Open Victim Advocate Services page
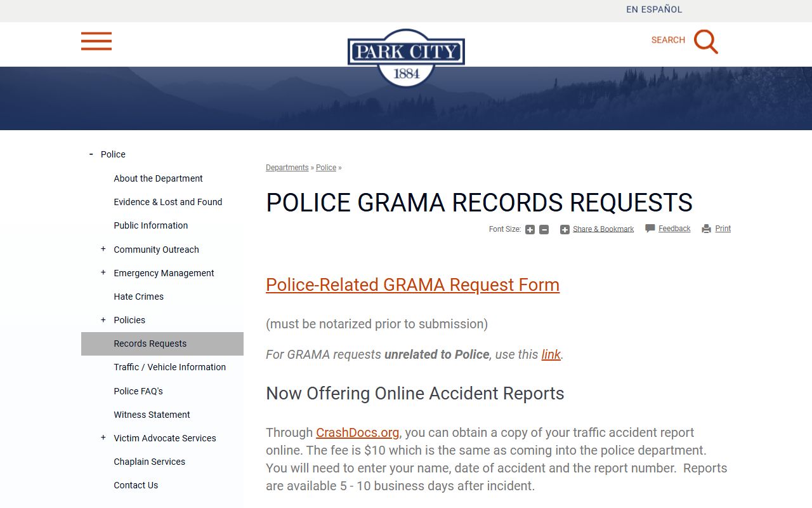Screen dimensions: 812x508 coord(165,438)
